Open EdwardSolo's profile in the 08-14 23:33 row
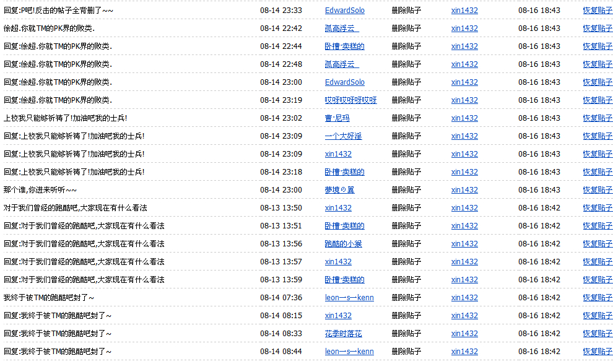 pyautogui.click(x=344, y=11)
